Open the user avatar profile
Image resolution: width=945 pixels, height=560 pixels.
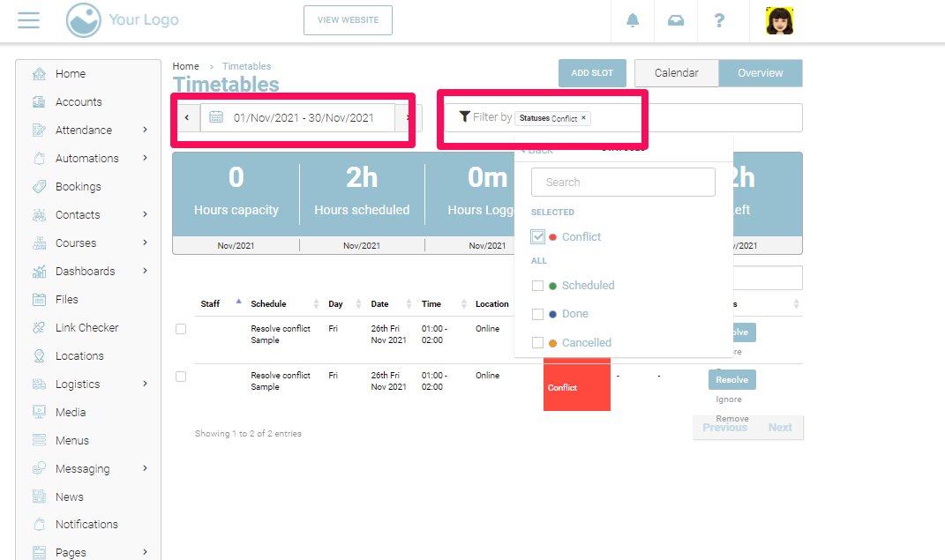click(778, 21)
